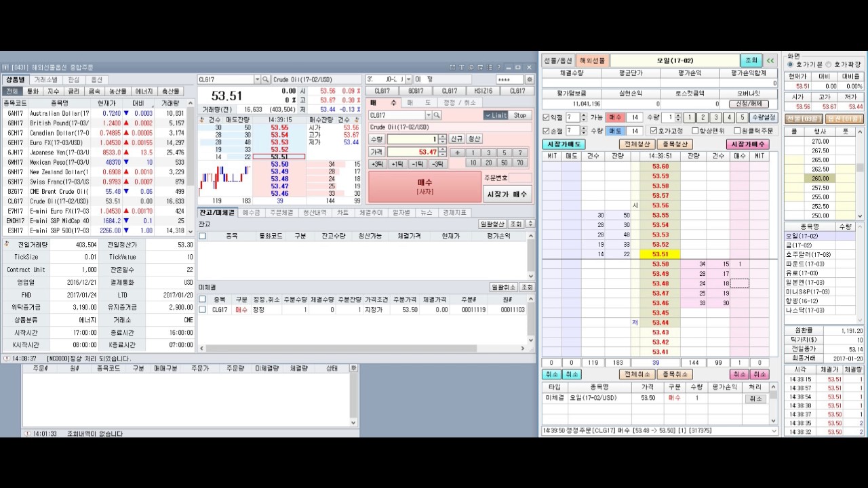
Task: Toggle the Stop order type
Action: tap(520, 115)
